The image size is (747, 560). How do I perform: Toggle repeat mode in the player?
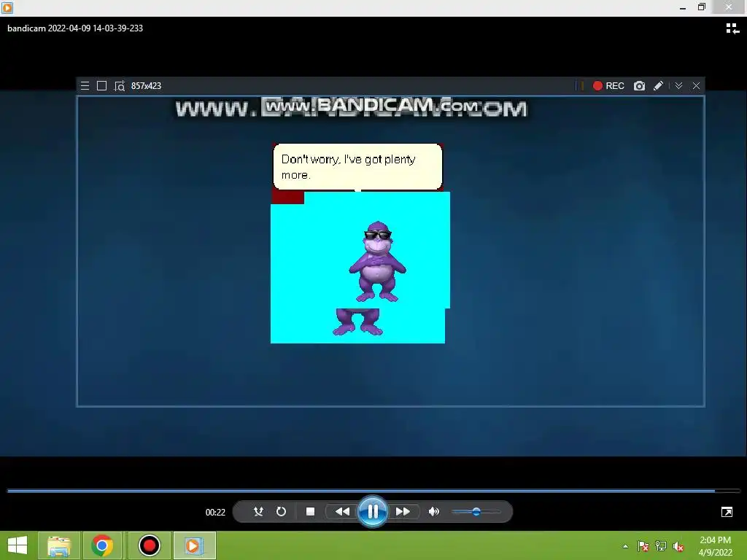point(281,511)
